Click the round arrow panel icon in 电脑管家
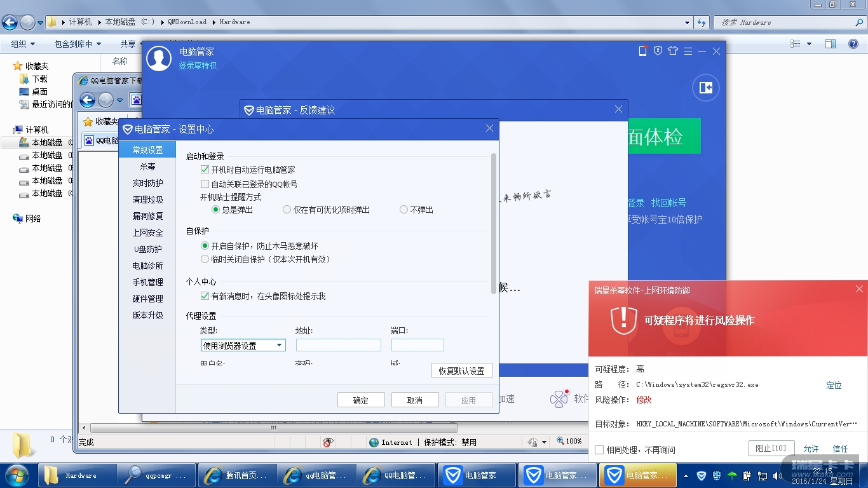The width and height of the screenshot is (868, 488). pyautogui.click(x=705, y=88)
